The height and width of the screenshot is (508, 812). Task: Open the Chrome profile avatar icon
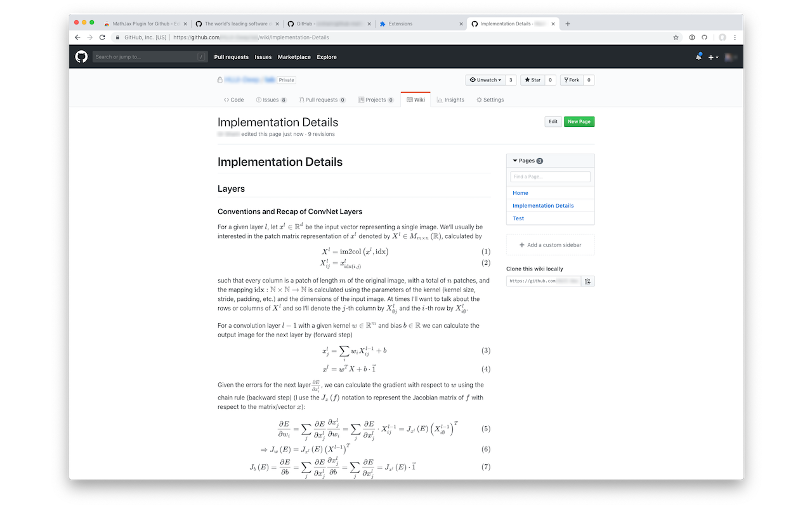point(722,37)
